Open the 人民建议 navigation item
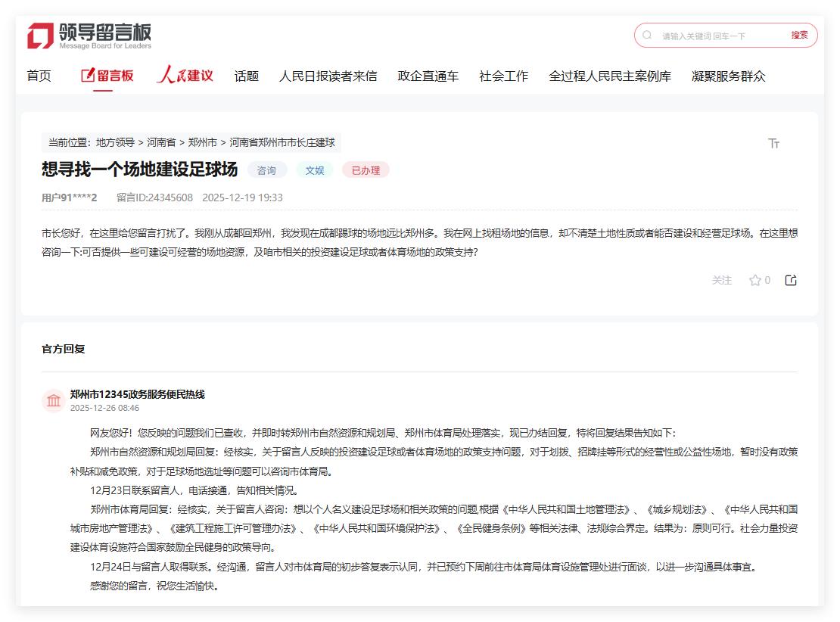 pos(185,76)
